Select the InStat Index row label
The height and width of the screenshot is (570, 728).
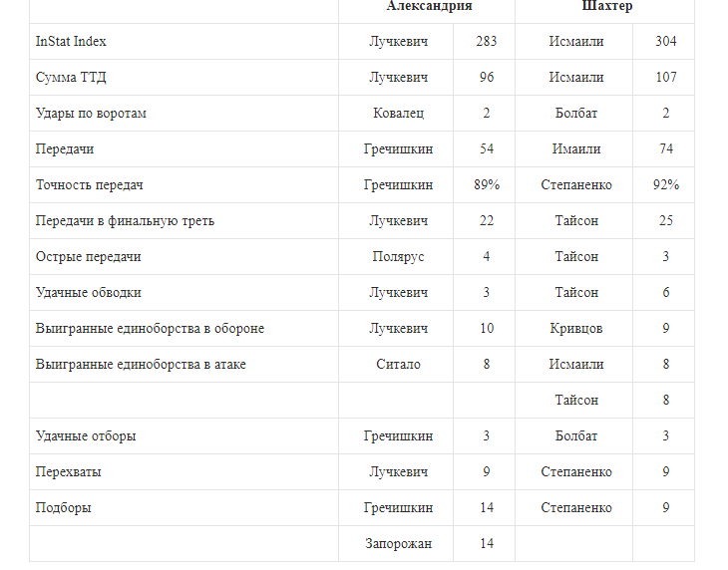point(71,42)
